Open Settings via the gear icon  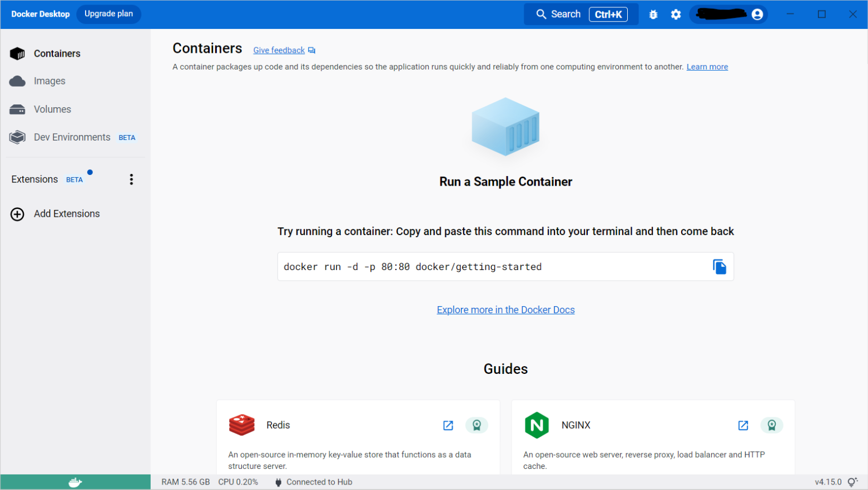(x=676, y=14)
